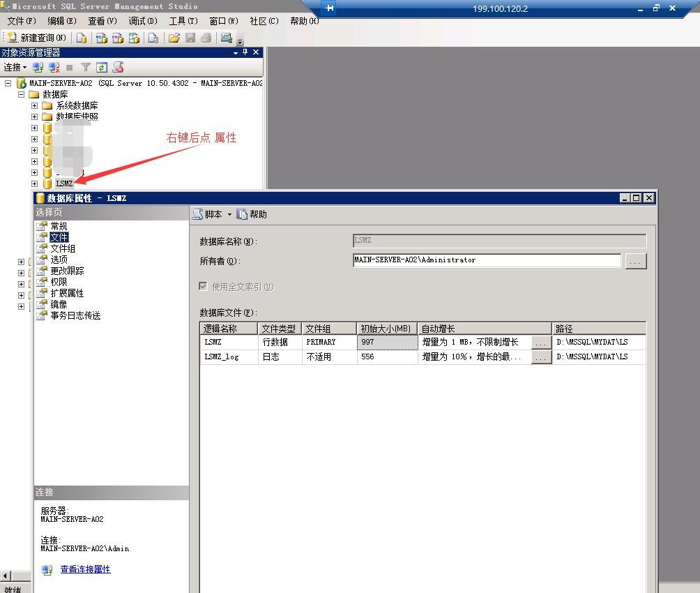
Task: Open the Database Engine Query icon
Action: 82,38
